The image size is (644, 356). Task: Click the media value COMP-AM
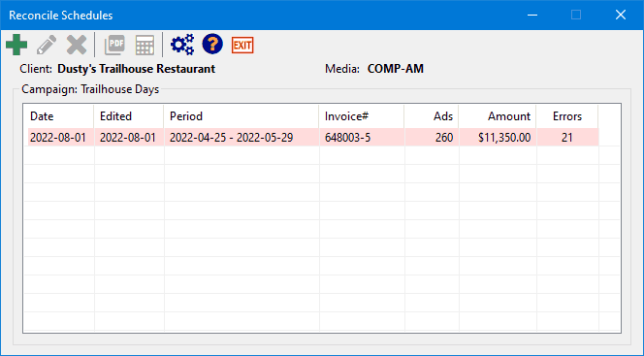396,69
